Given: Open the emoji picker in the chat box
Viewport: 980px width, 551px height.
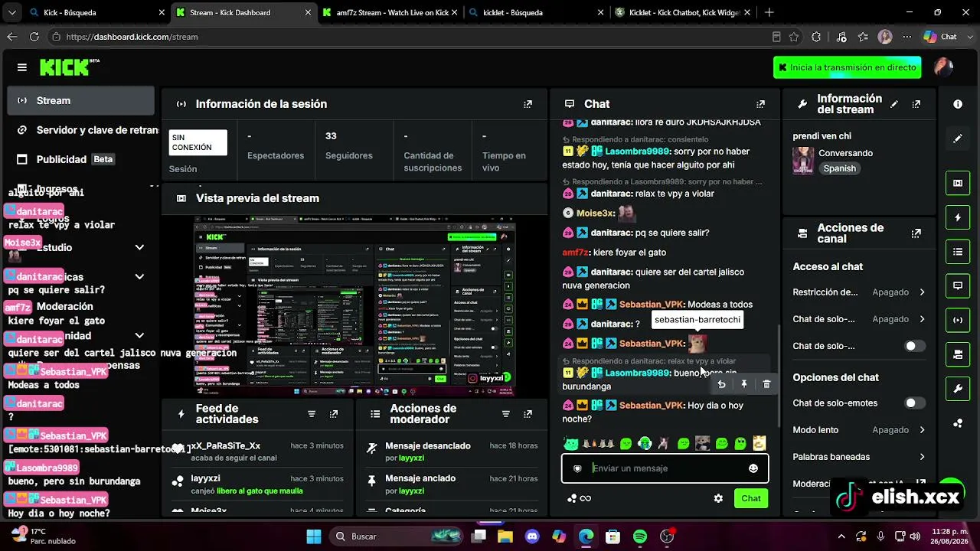Looking at the screenshot, I should click(x=753, y=468).
